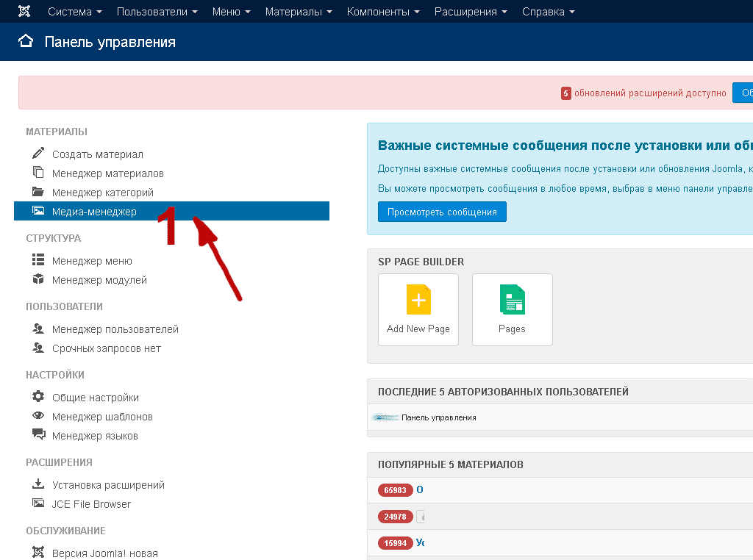The width and height of the screenshot is (753, 560).
Task: Click the 65983 hits badge
Action: 395,490
